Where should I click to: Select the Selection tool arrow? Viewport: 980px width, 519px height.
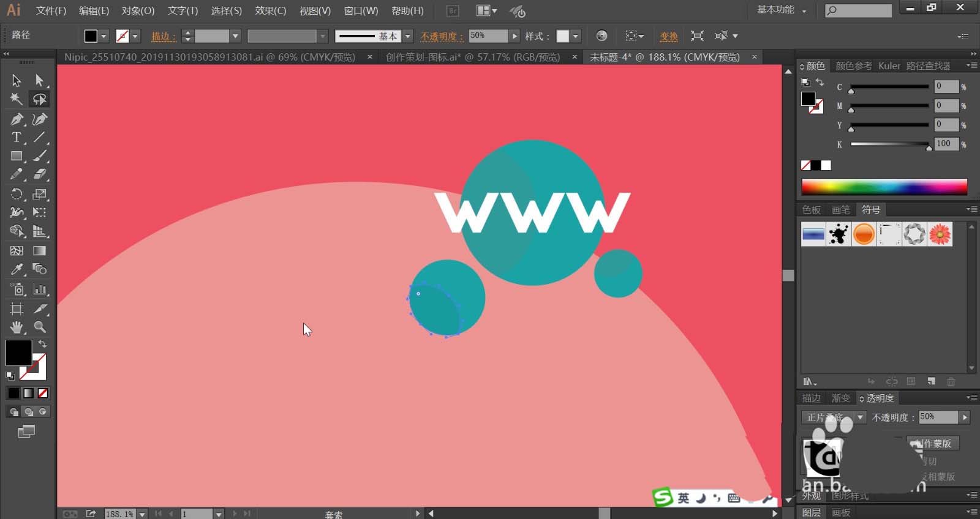17,80
